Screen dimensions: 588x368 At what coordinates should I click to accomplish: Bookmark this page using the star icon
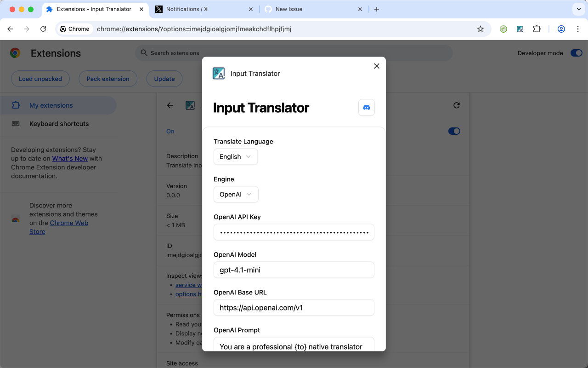[480, 29]
